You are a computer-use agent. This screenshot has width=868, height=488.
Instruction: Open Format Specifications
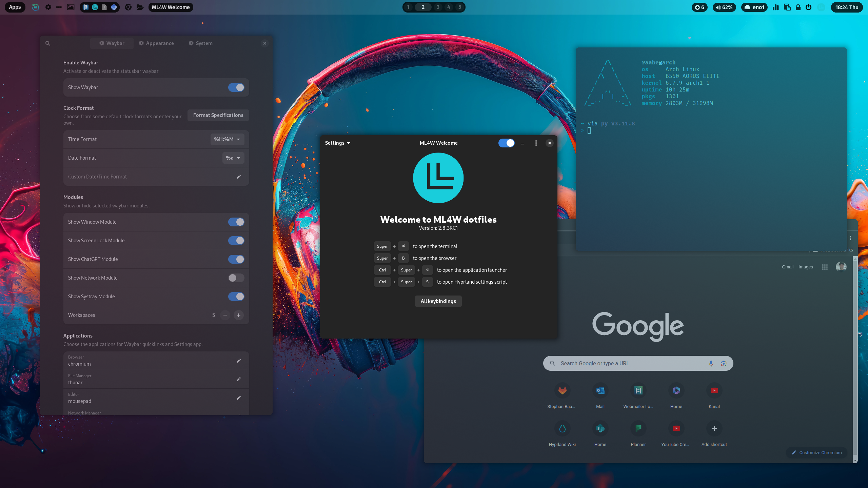click(218, 115)
